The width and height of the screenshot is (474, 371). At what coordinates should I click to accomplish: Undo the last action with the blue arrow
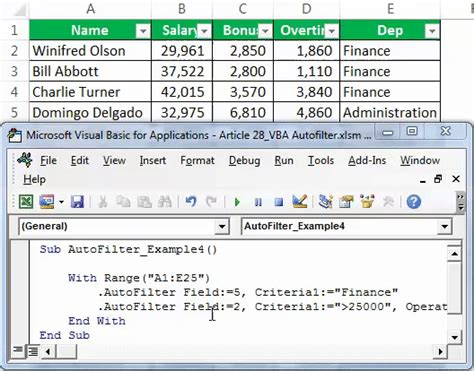coord(191,202)
